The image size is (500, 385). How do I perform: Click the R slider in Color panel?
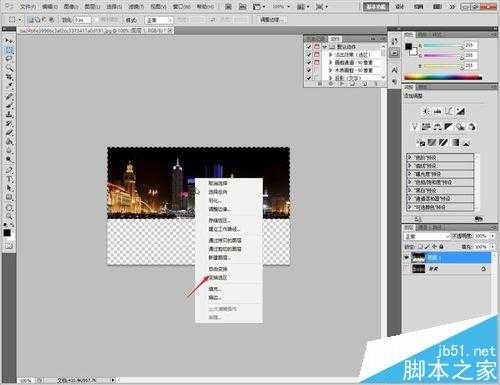coord(442,46)
